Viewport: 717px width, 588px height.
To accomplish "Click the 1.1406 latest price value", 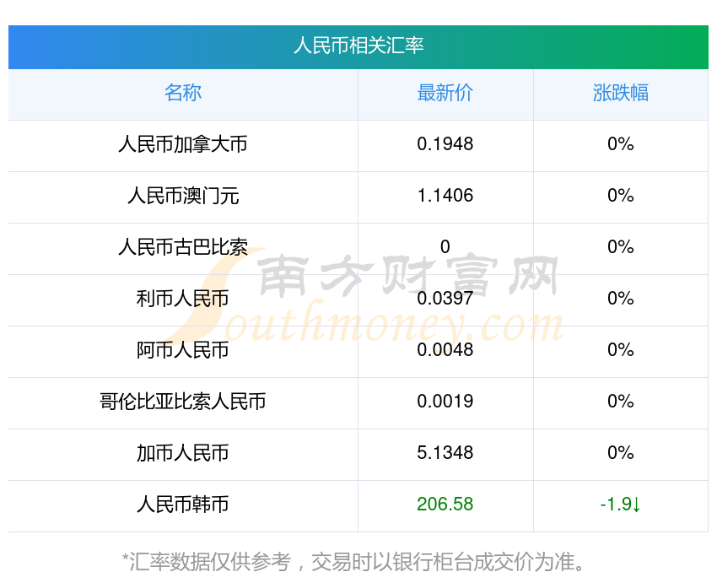I will [445, 196].
